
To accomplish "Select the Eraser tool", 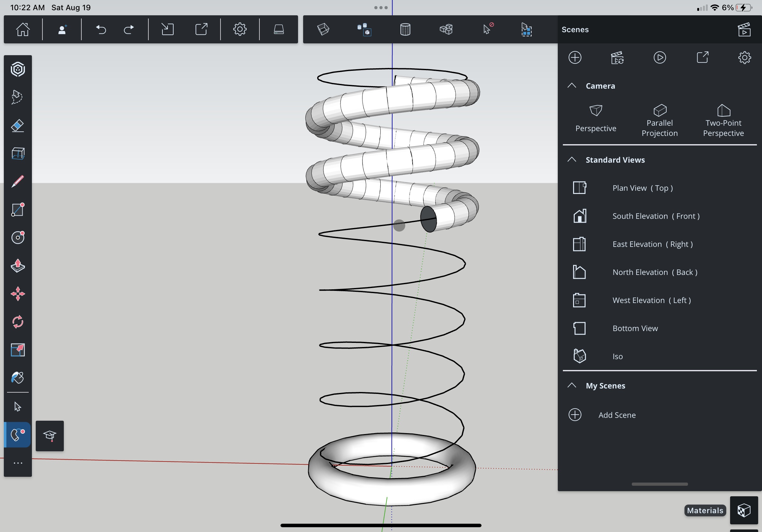I will click(18, 126).
